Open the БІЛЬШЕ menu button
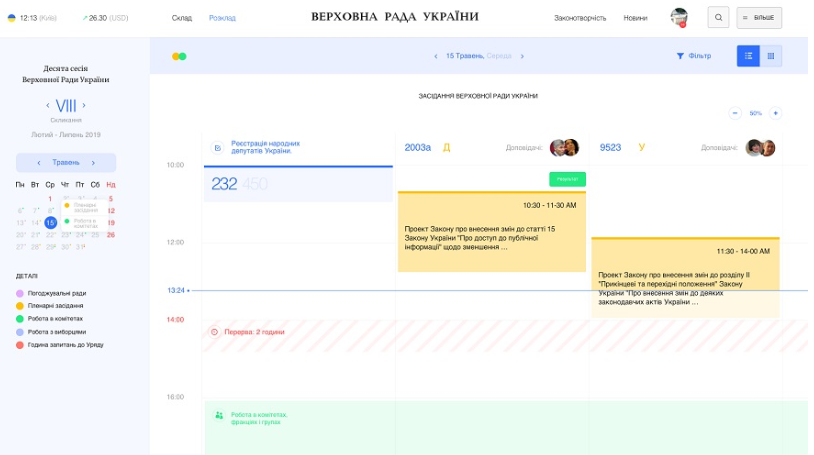Image resolution: width=814 pixels, height=455 pixels. tap(758, 18)
